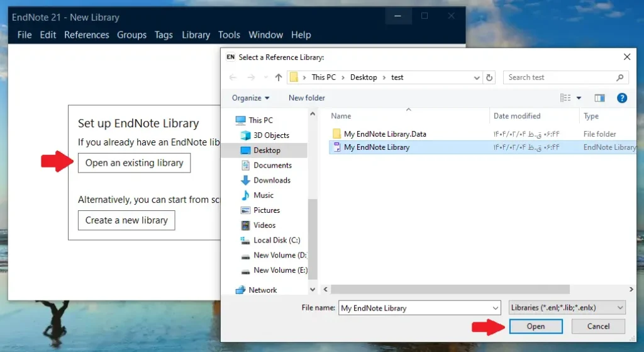
Task: Go up one folder level arrow
Action: 279,77
